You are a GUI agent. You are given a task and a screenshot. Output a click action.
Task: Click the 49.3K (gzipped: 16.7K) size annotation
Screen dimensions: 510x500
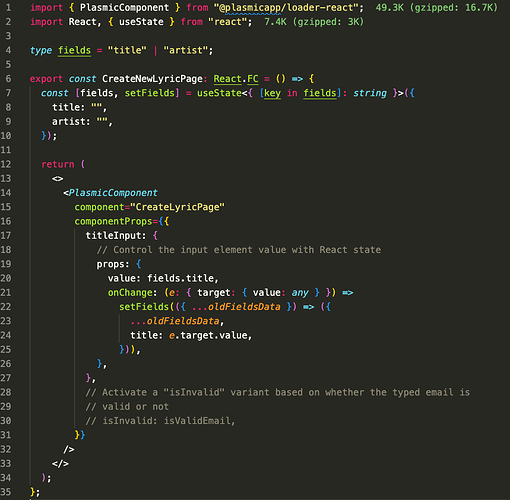coord(437,8)
